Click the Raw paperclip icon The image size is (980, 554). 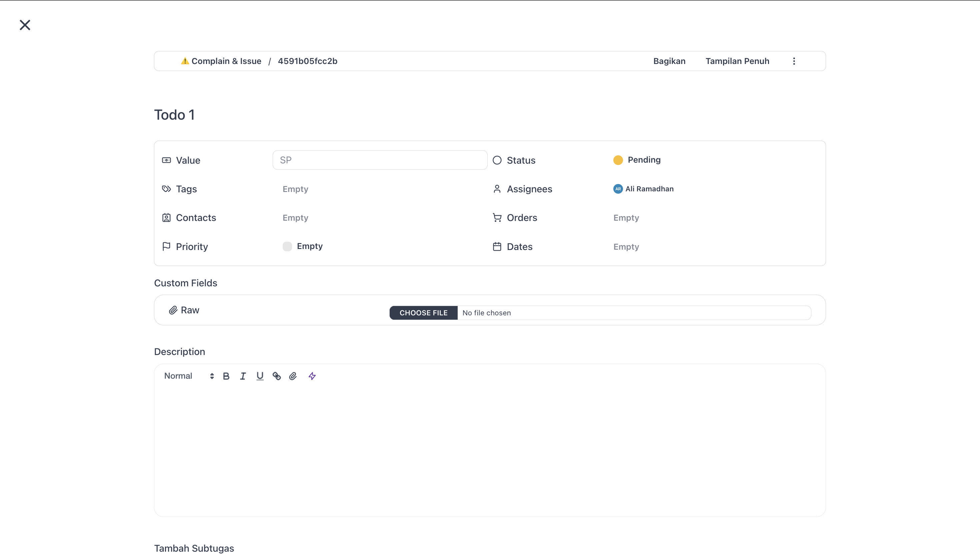pyautogui.click(x=173, y=310)
